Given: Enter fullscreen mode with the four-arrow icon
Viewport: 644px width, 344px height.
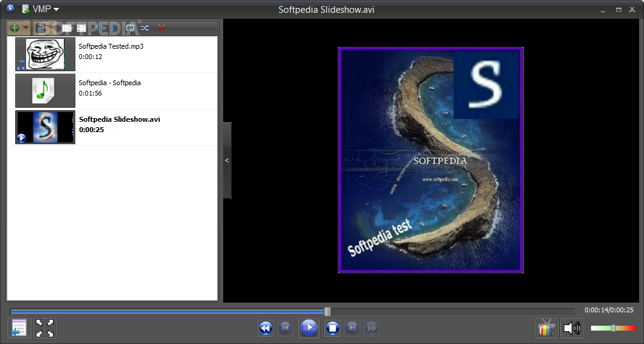Looking at the screenshot, I should click(45, 328).
